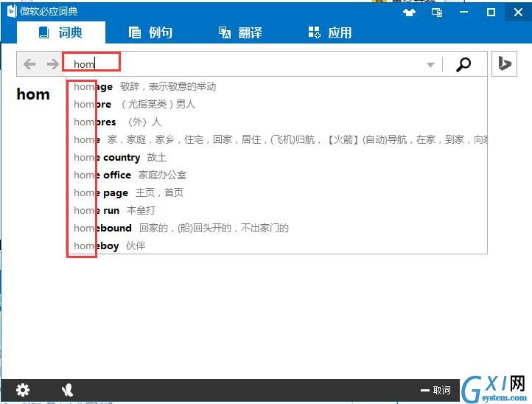Screen dimensions: 532x404
Task: Pick suggestion "home page"
Action: click(x=277, y=192)
